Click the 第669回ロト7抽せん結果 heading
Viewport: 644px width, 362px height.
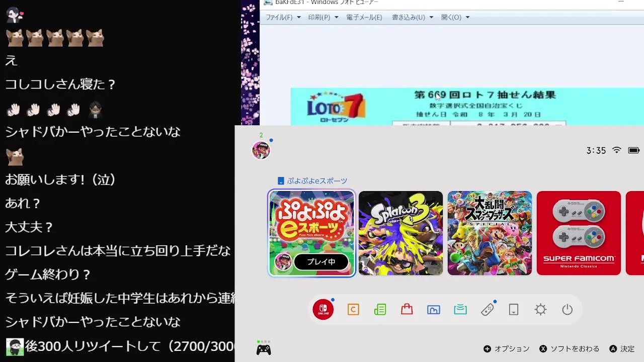coord(485,95)
